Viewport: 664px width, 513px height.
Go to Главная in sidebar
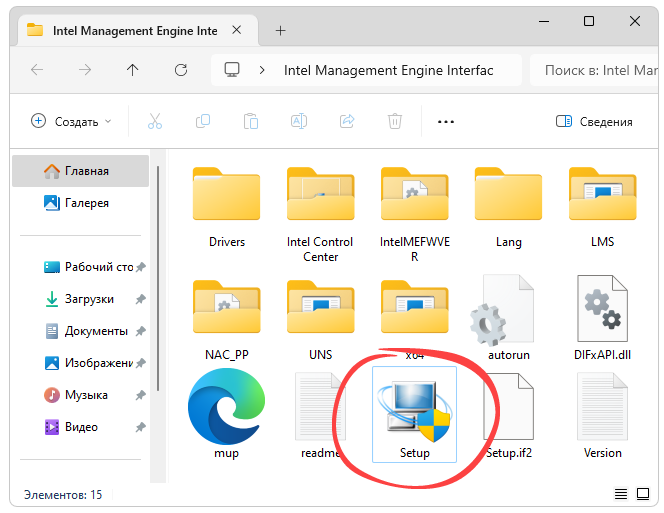point(80,171)
